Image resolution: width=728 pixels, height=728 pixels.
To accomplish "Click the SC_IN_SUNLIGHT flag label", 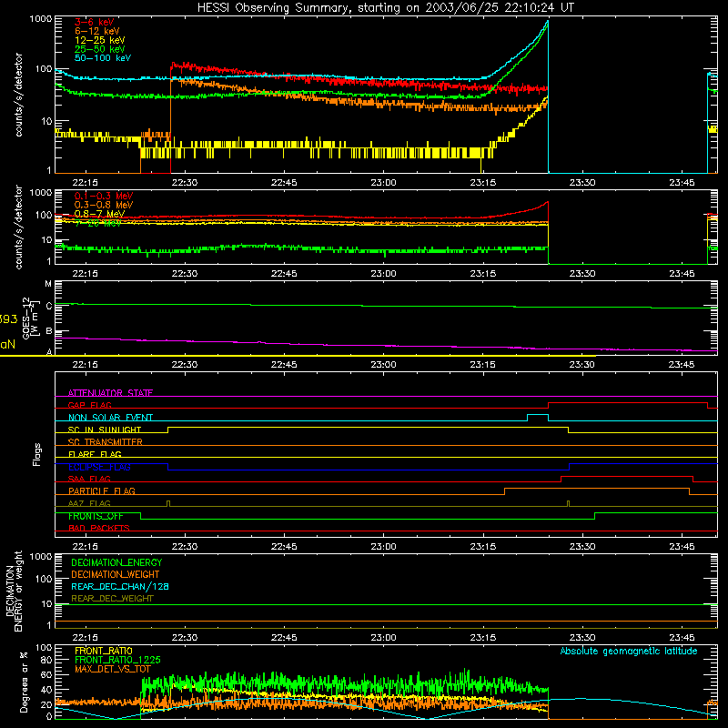I will (105, 430).
